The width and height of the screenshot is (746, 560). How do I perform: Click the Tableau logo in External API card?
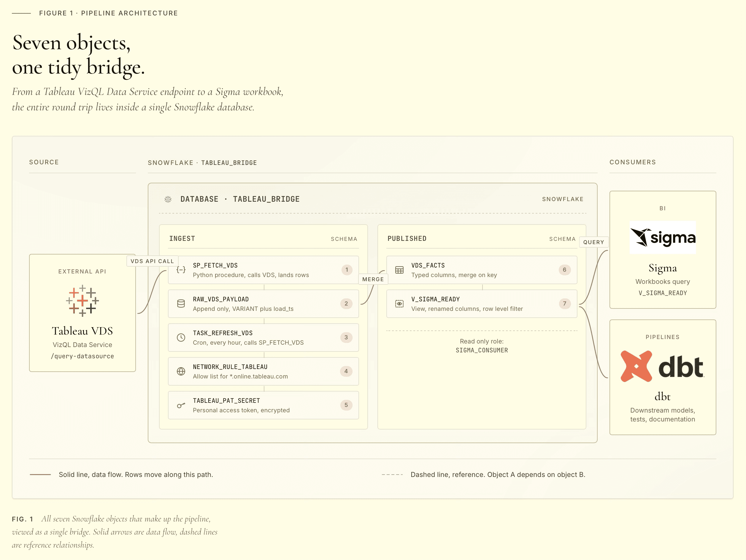(82, 300)
